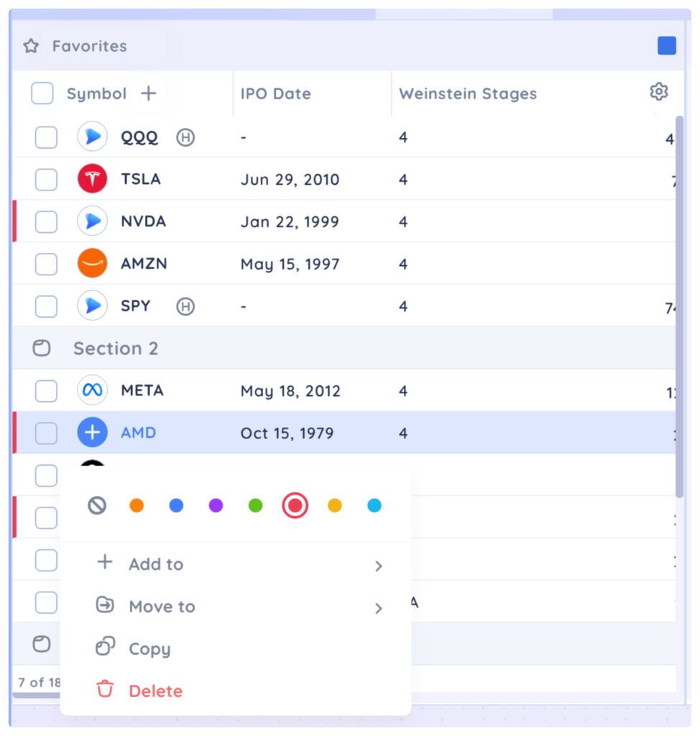
Task: Pick the orange color flag
Action: click(x=137, y=505)
